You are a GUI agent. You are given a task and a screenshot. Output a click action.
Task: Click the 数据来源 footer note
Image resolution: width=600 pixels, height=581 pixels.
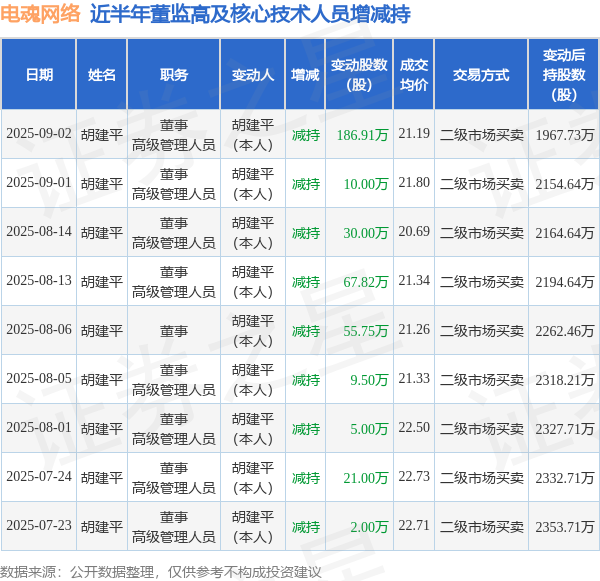tap(161, 572)
